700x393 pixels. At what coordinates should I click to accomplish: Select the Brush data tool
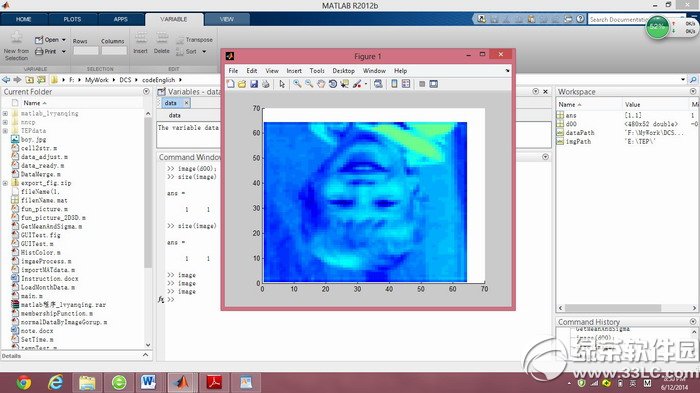click(357, 84)
